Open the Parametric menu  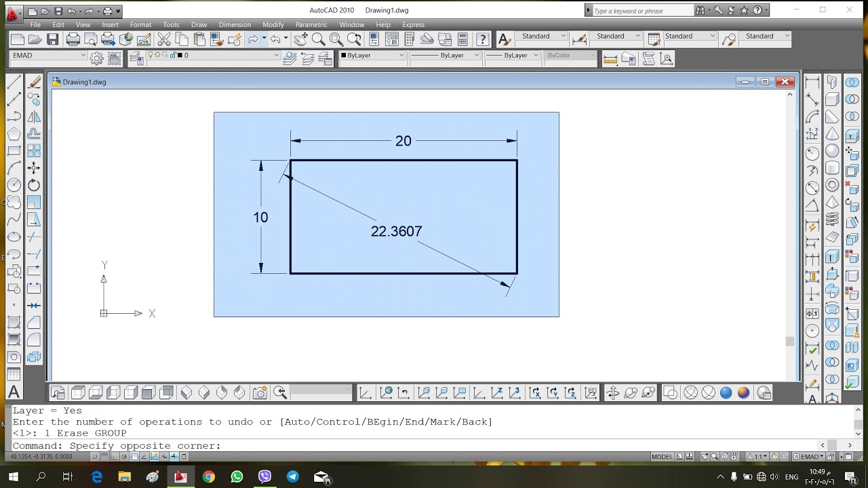[311, 25]
